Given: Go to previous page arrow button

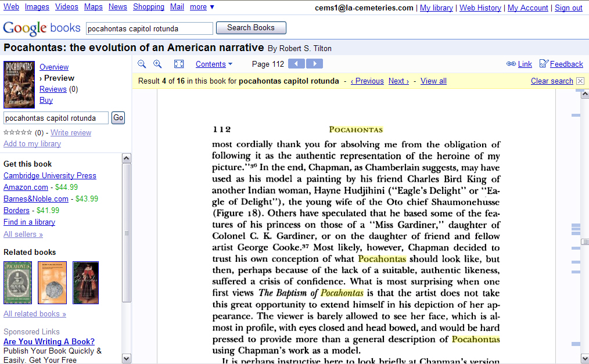Looking at the screenshot, I should click(x=296, y=64).
